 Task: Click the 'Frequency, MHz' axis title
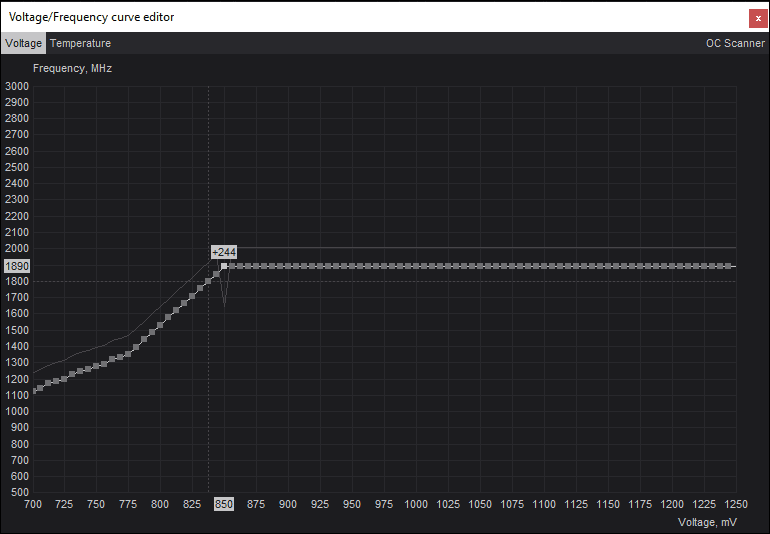(72, 68)
